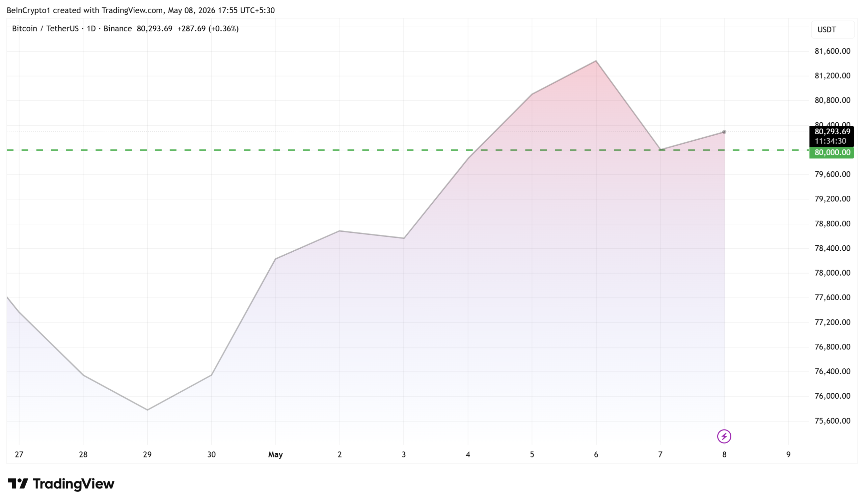
Task: Click the May label on date axis
Action: pos(275,454)
